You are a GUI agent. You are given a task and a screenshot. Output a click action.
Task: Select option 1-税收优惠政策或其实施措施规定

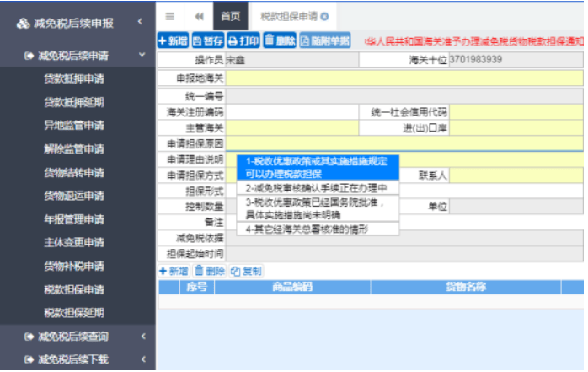[317, 166]
